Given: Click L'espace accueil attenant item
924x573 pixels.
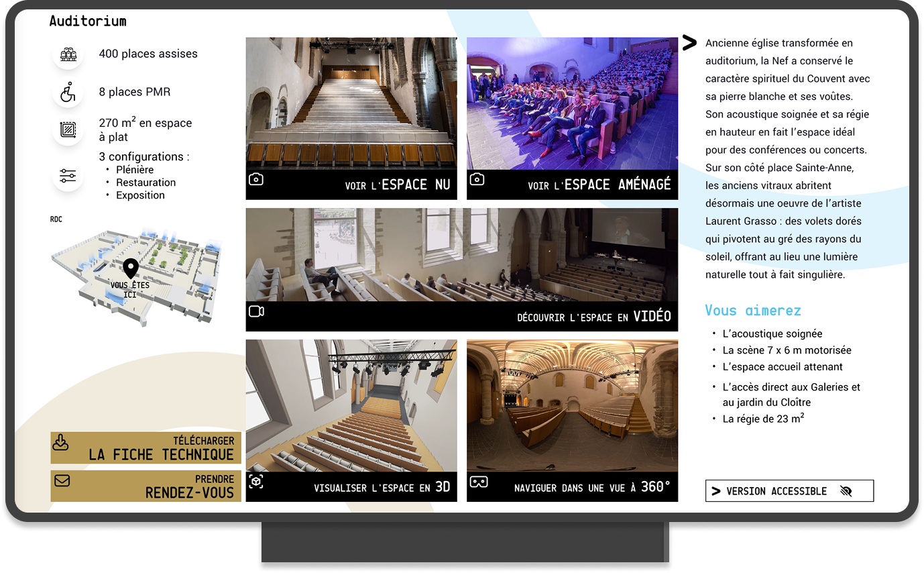Looking at the screenshot, I should point(783,367).
